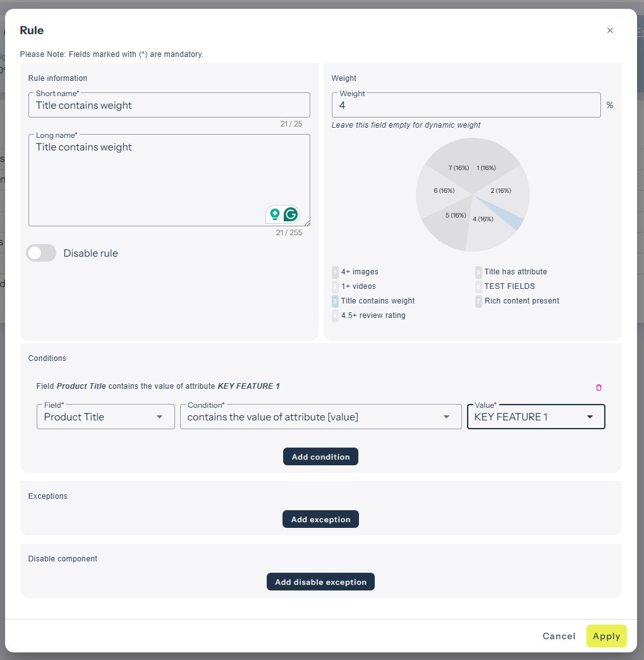Click legend badge for Rich content present
The image size is (644, 660).
click(x=478, y=301)
